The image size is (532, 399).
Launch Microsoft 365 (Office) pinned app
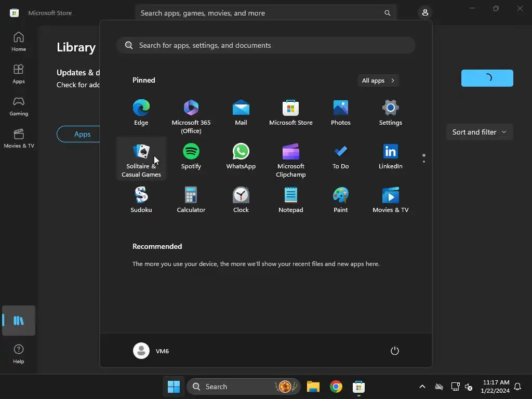point(191,116)
